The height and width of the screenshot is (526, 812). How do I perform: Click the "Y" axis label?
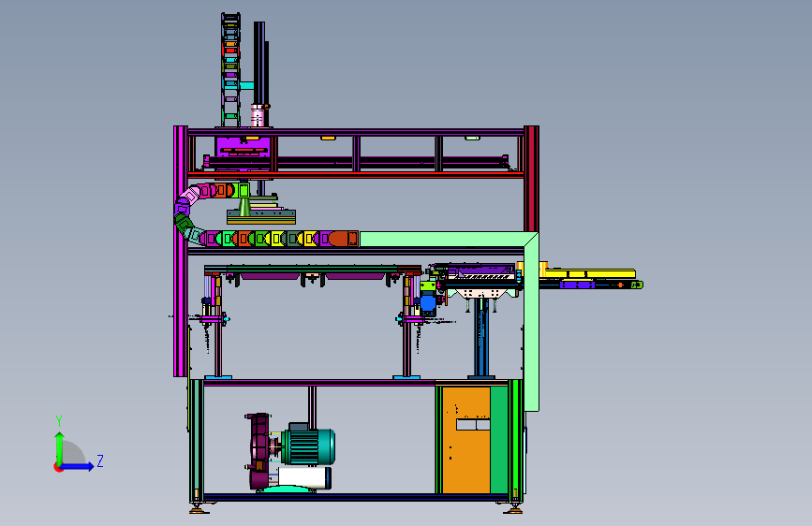click(x=59, y=421)
